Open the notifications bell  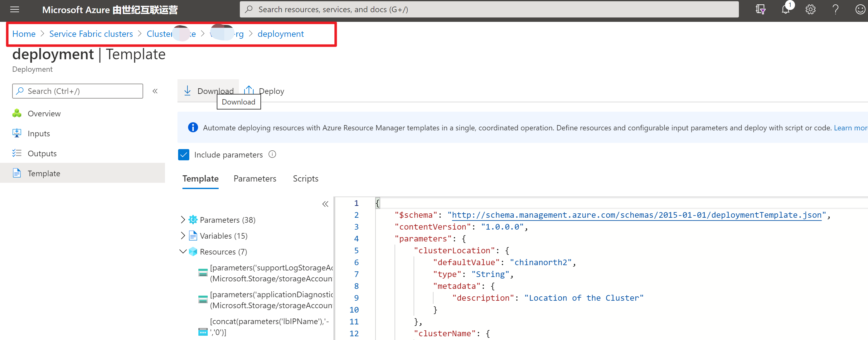click(785, 9)
